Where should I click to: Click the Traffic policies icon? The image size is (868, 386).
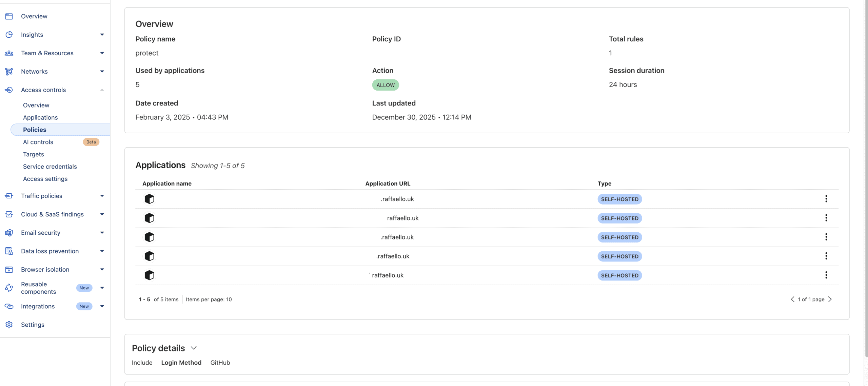(9, 196)
